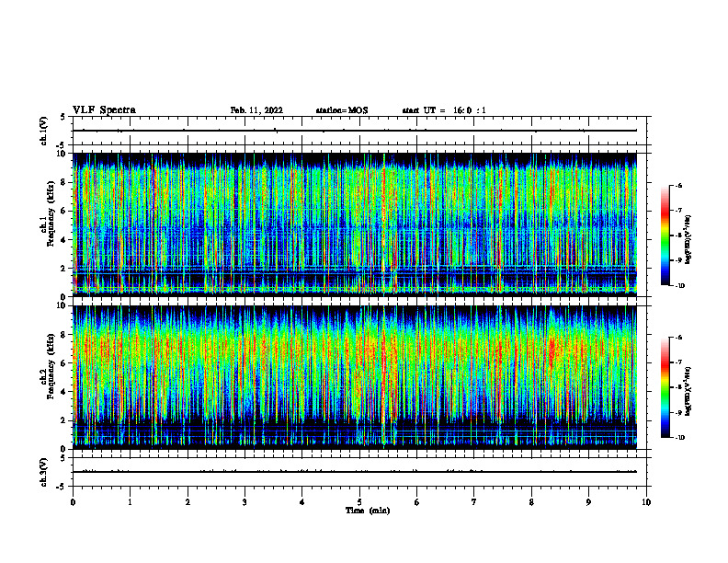Click the "VLF Spectra" plot title
This screenshot has height=563, width=728.
click(105, 110)
